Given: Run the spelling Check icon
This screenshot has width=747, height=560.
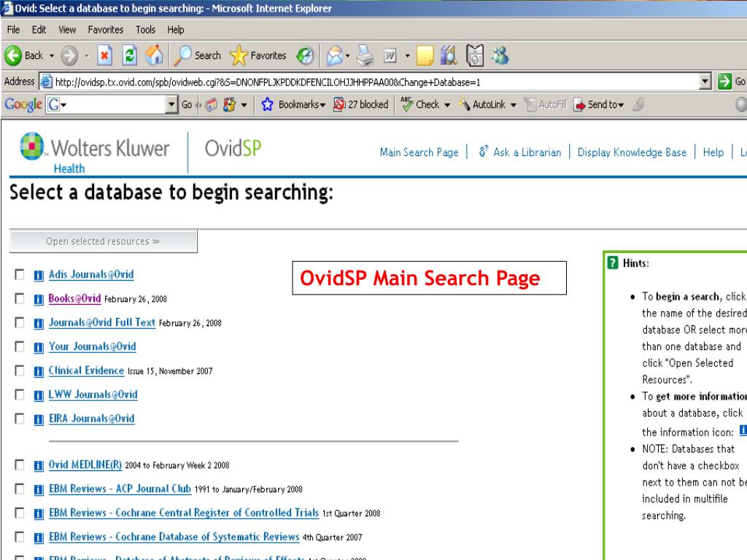Looking at the screenshot, I should 406,104.
